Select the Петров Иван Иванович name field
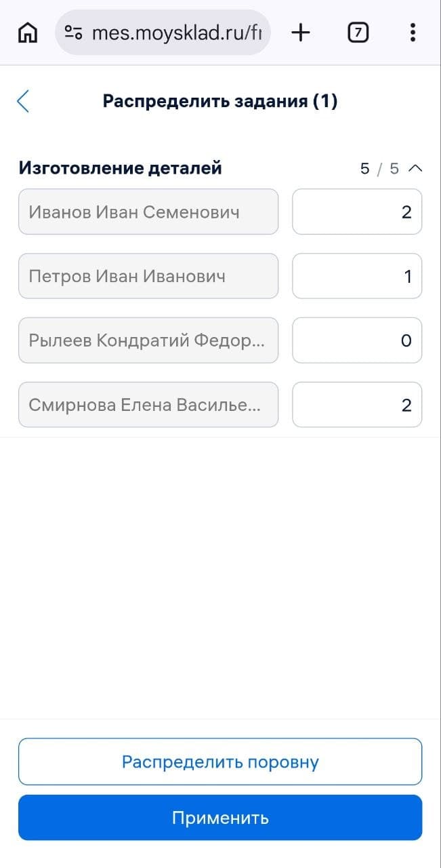Image resolution: width=441 pixels, height=868 pixels. (x=148, y=275)
